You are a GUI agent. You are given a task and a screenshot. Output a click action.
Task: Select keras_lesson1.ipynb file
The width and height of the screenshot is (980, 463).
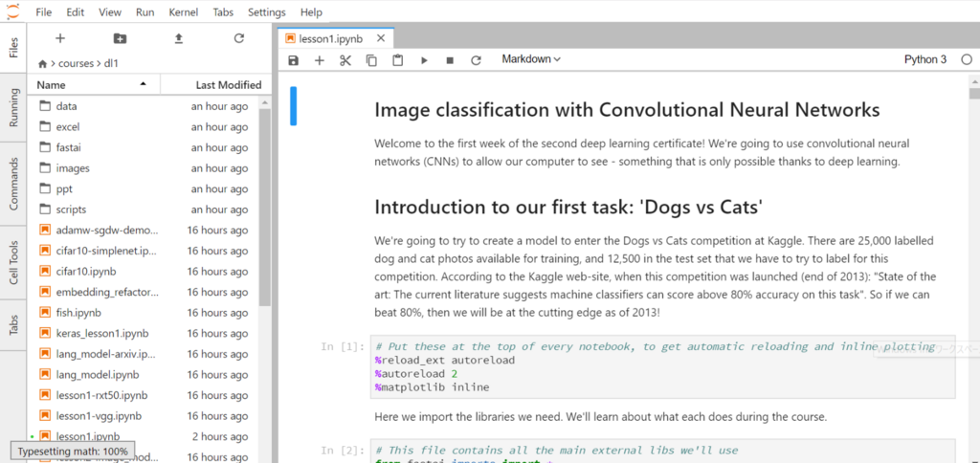pyautogui.click(x=143, y=333)
